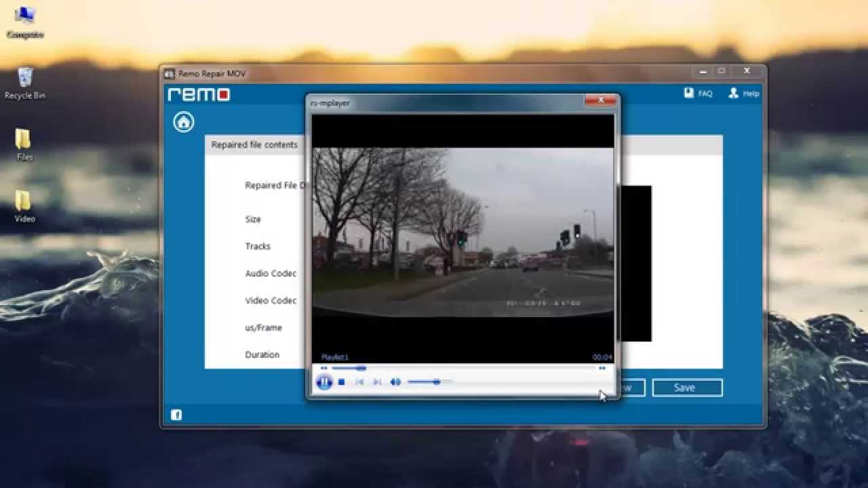
Task: Click the Video Codec label
Action: [x=271, y=300]
